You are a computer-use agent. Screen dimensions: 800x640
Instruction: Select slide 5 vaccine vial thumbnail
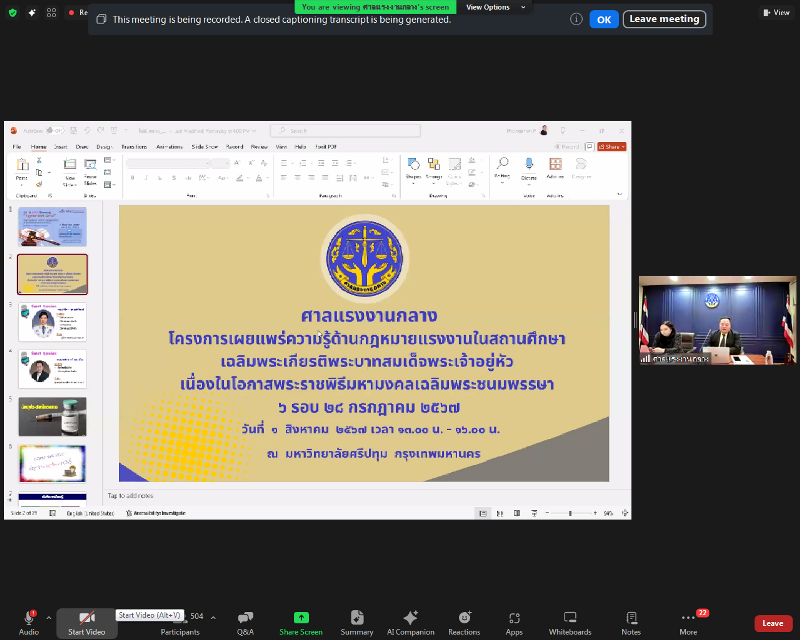[x=53, y=416]
